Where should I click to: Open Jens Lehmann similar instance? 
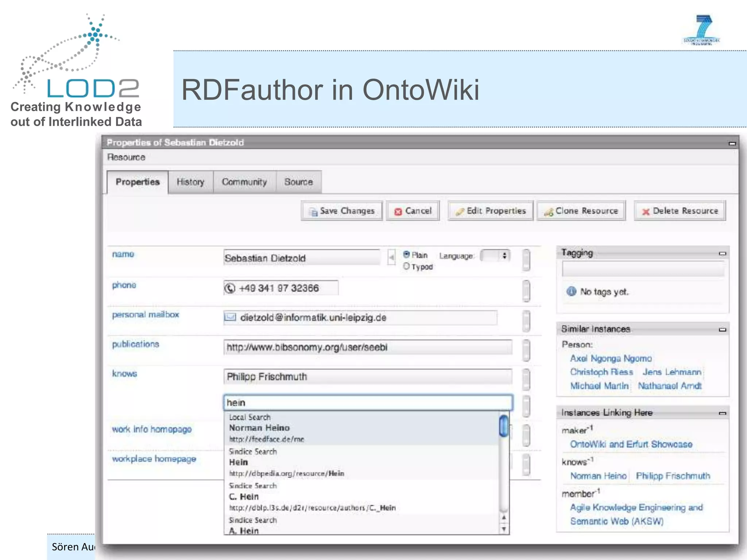tap(672, 372)
